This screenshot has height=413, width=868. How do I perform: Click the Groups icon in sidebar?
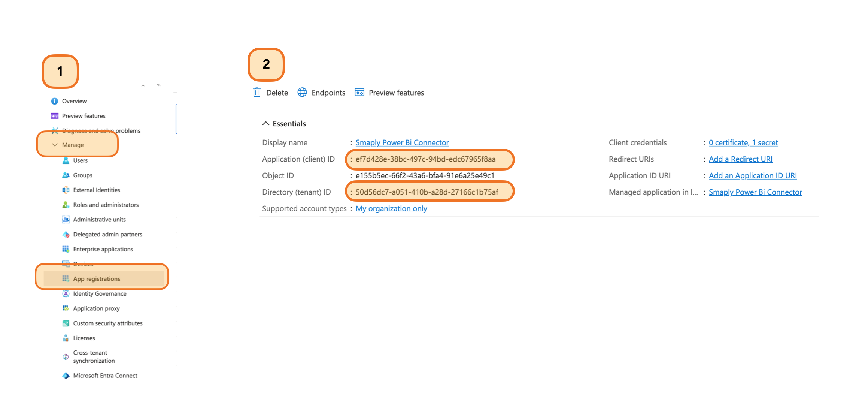click(x=66, y=175)
